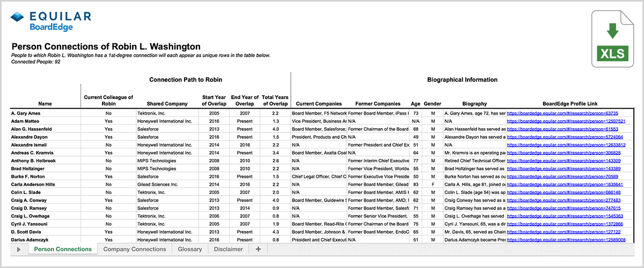Viewport: 644px width, 268px height.
Task: Select name cell Craig D. Ramsey
Action: (46, 208)
